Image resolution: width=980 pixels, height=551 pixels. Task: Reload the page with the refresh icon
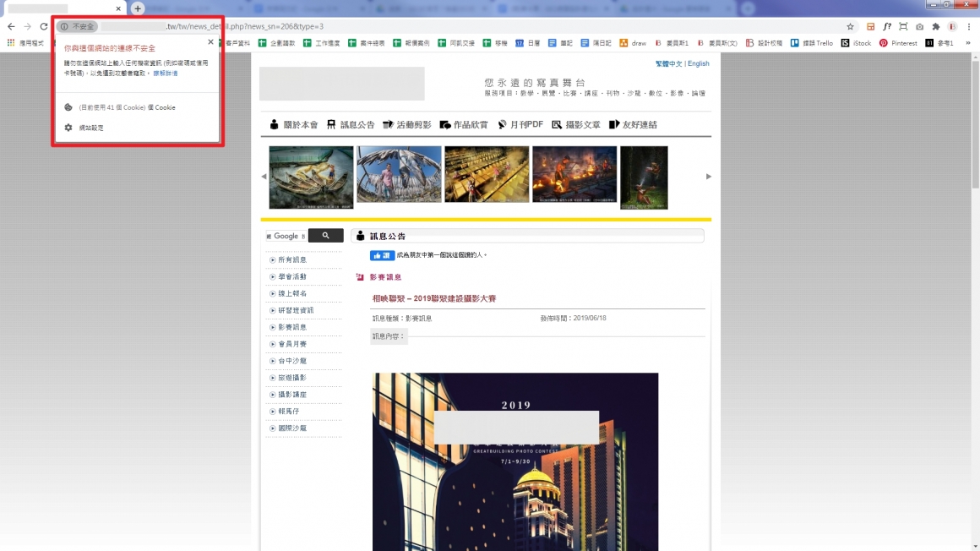tap(44, 26)
